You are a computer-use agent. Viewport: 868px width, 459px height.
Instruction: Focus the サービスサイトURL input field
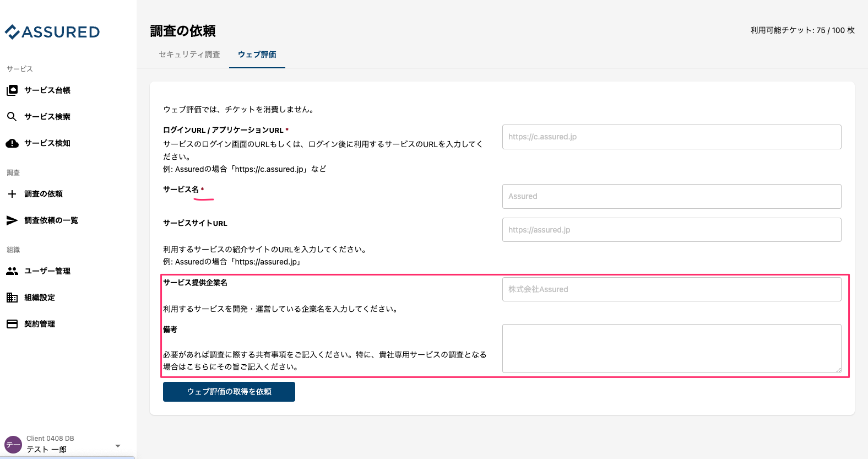pos(672,230)
